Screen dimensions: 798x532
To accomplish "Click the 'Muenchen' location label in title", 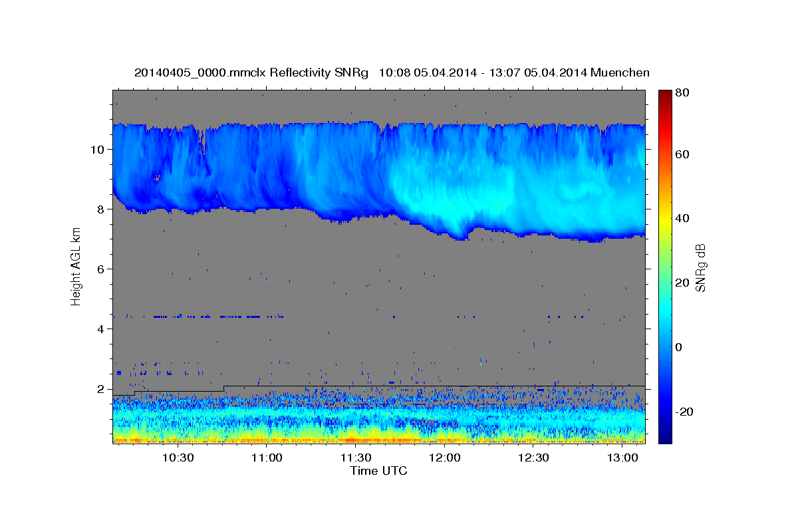I will tap(620, 72).
